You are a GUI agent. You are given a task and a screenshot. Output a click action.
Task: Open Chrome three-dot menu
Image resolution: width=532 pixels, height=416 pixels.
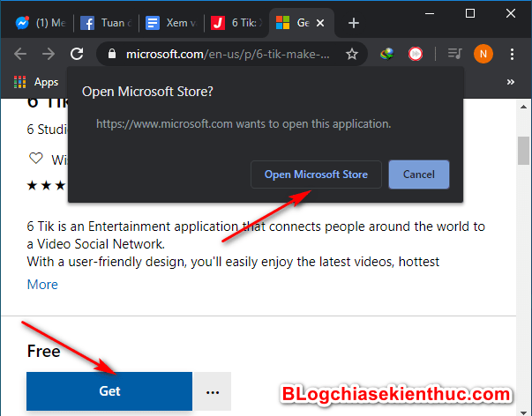coord(512,54)
